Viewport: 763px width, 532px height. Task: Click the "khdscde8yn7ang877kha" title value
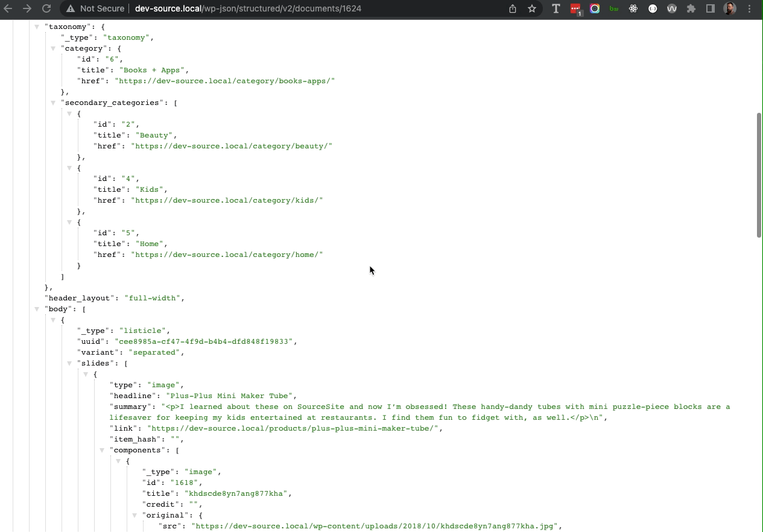coord(236,493)
